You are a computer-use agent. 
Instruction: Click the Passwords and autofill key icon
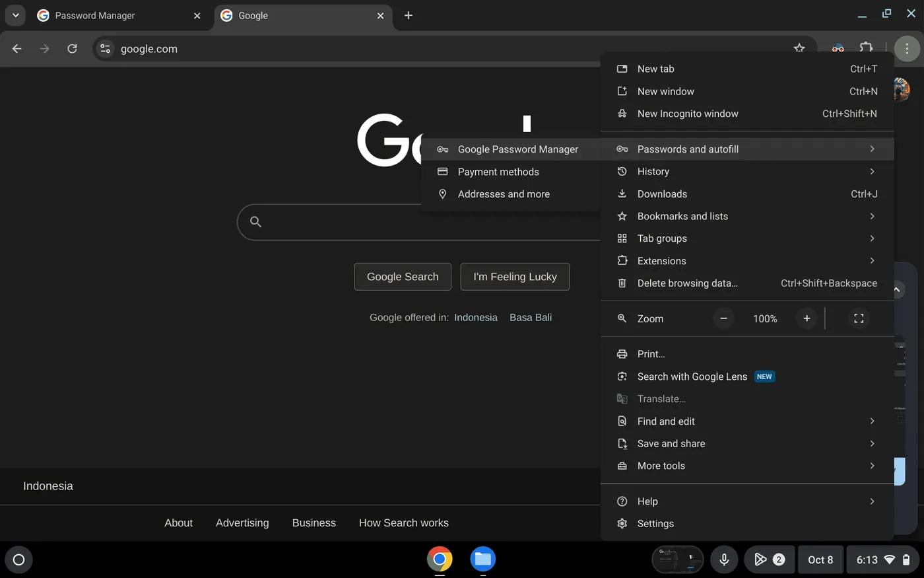point(622,149)
